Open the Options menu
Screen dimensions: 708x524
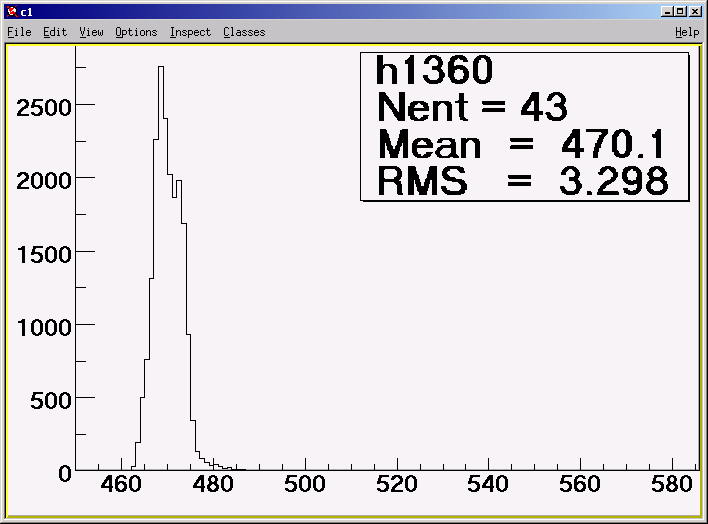pos(136,33)
